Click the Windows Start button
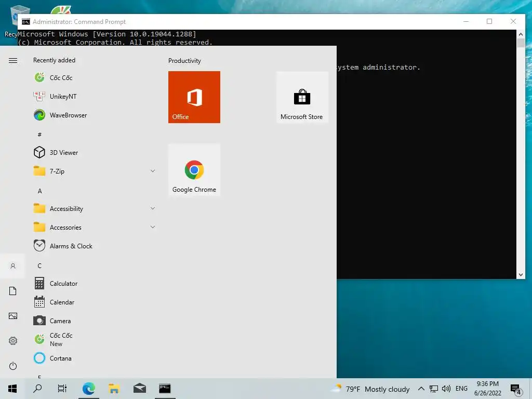The width and height of the screenshot is (532, 399). click(x=12, y=389)
